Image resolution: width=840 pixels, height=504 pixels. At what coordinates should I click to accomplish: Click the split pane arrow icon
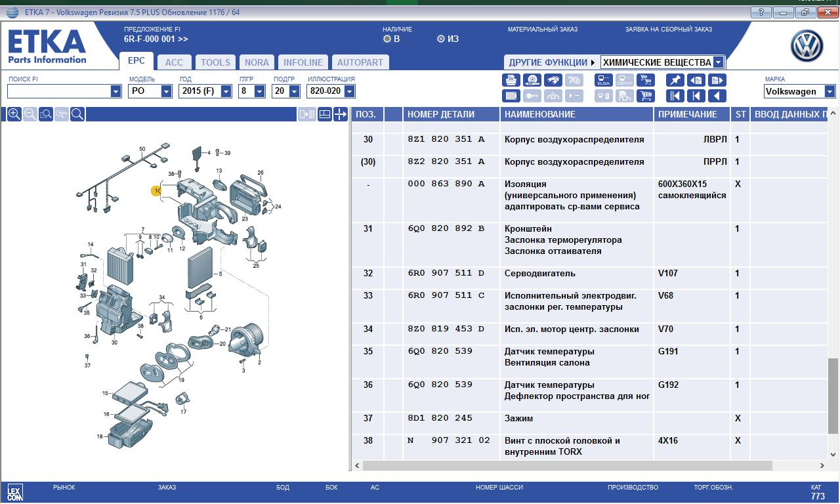click(x=341, y=114)
